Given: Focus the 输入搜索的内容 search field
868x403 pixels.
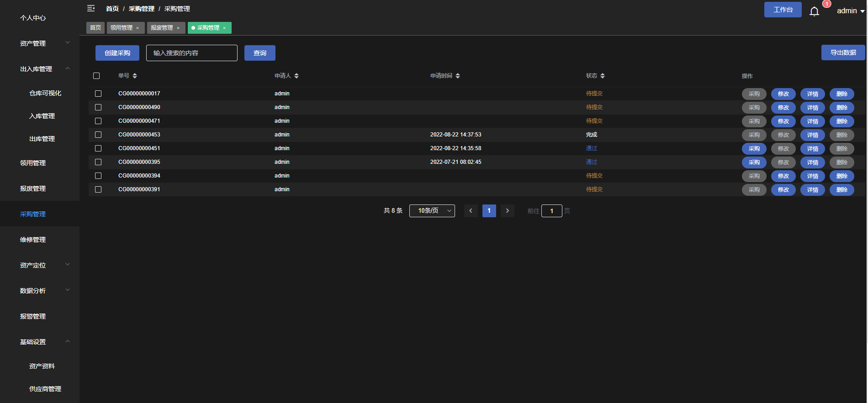Looking at the screenshot, I should point(192,53).
